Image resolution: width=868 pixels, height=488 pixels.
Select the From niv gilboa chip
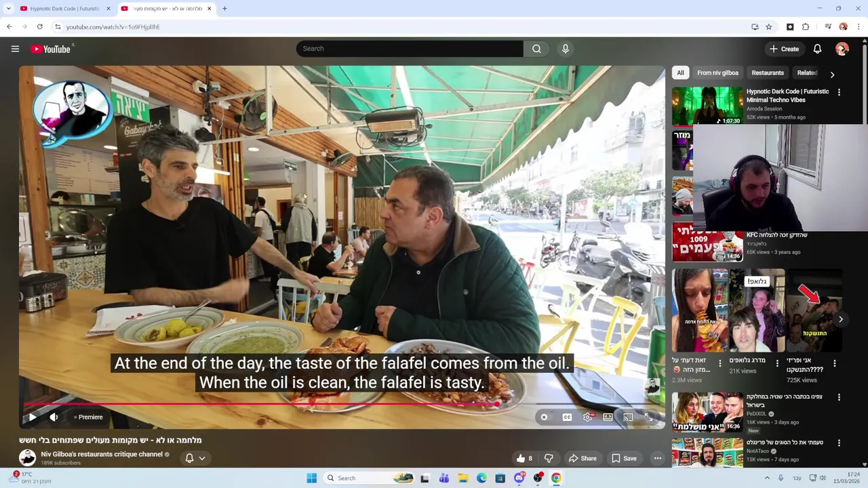pyautogui.click(x=717, y=73)
